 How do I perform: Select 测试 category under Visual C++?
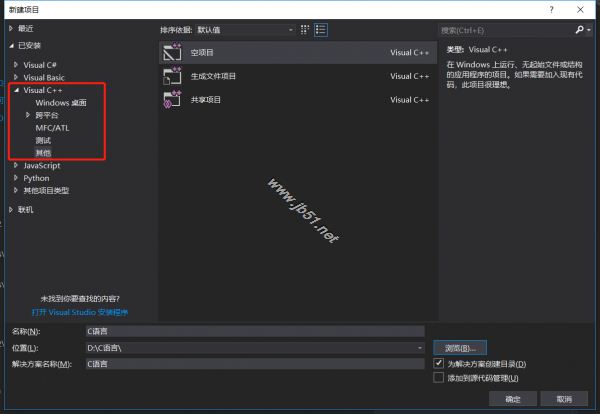pos(43,140)
